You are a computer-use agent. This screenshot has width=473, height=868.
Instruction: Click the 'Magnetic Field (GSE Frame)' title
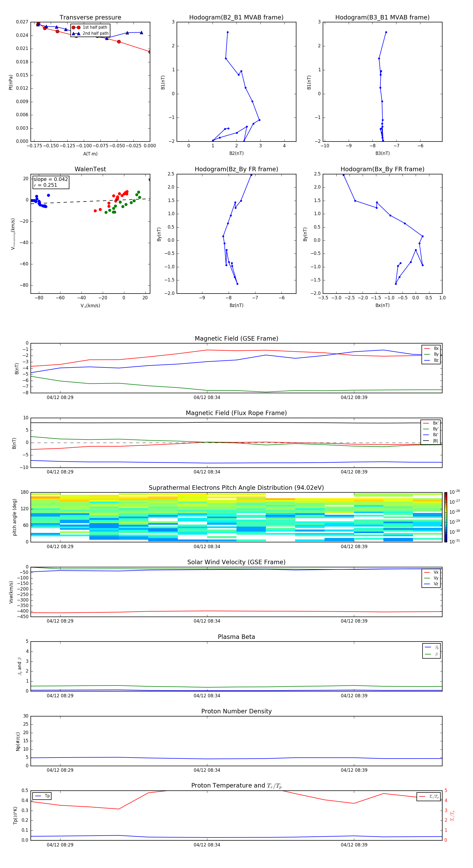[236, 339]
